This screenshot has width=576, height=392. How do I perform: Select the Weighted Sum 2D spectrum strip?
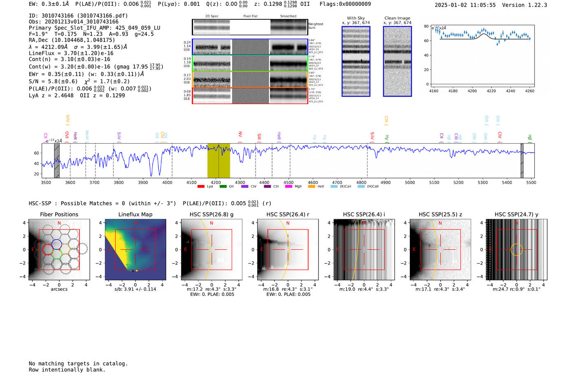pyautogui.click(x=250, y=27)
